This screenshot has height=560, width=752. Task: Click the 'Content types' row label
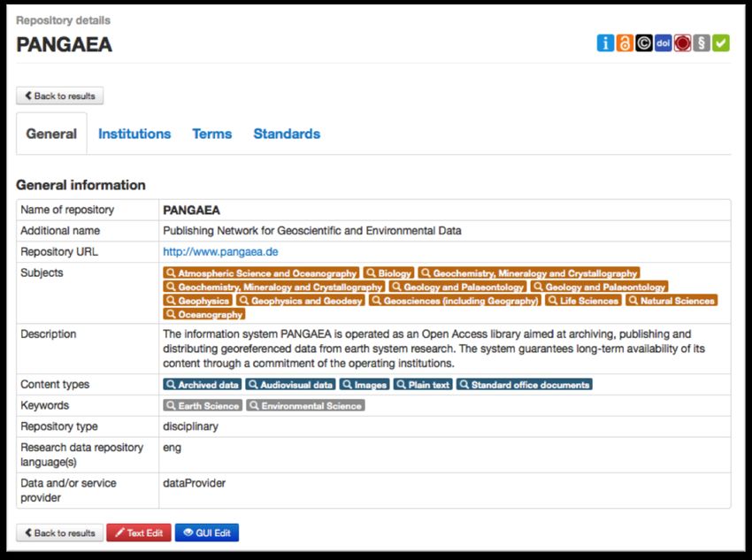(55, 385)
